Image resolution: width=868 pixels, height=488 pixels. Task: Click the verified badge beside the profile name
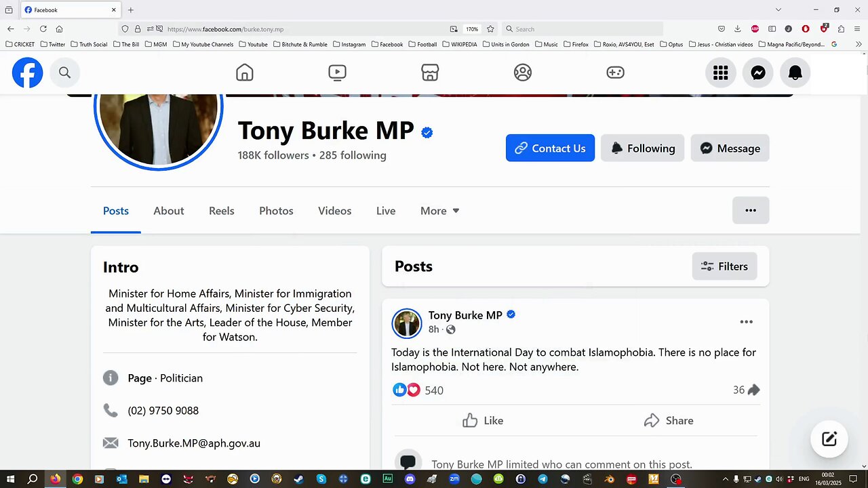[427, 133]
